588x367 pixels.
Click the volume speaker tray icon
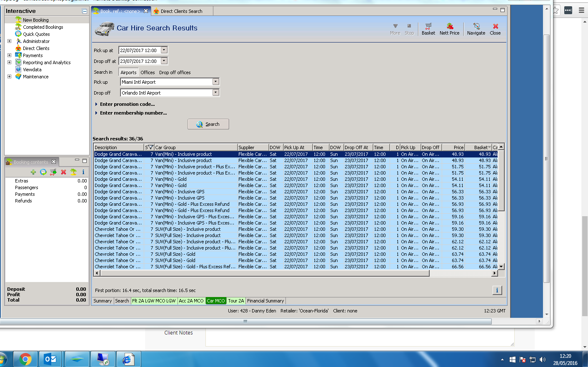[x=542, y=360]
